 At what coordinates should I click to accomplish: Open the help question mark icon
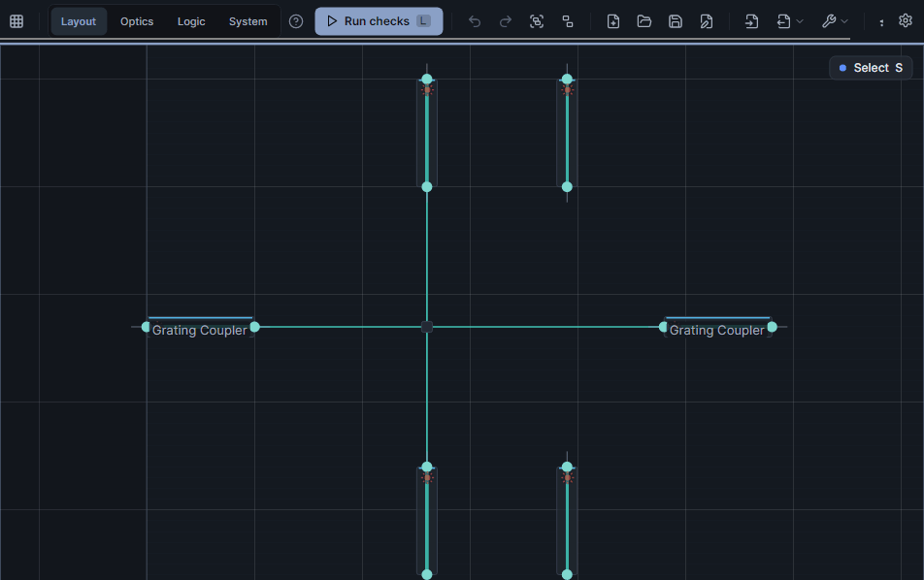(x=296, y=21)
